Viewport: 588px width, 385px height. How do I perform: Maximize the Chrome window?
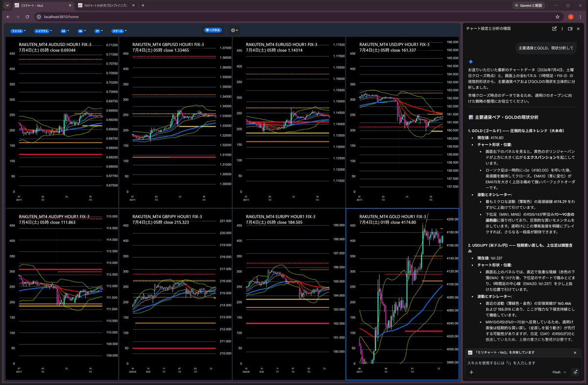click(568, 5)
